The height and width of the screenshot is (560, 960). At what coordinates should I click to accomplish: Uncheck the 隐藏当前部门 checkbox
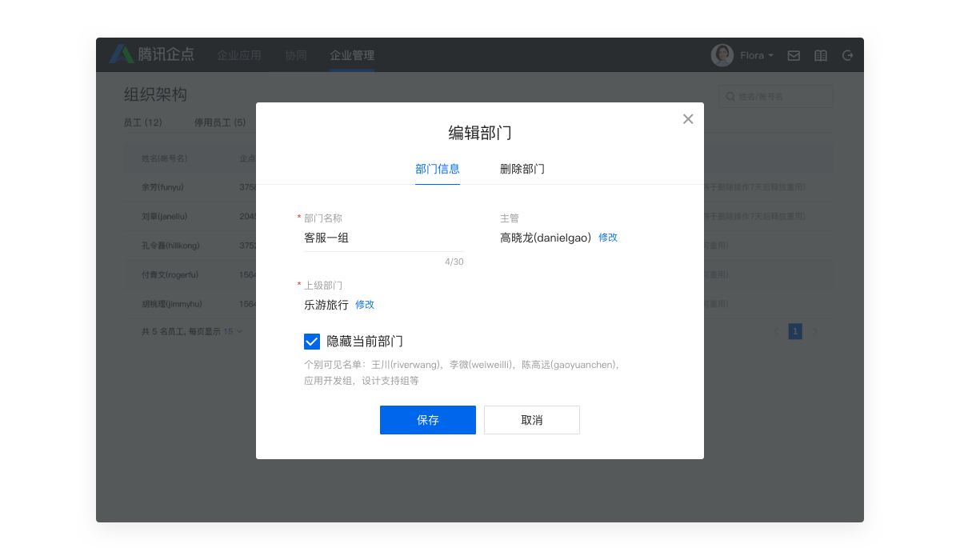(312, 342)
